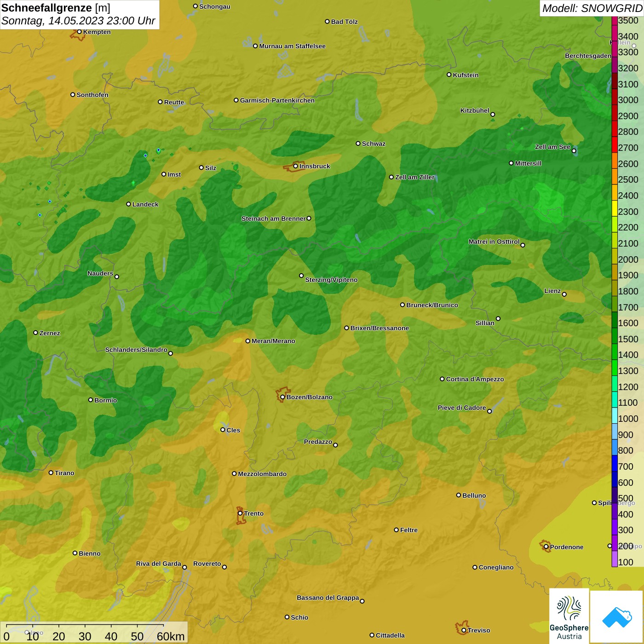Click the GeoSphere Austria logo

pos(569,616)
